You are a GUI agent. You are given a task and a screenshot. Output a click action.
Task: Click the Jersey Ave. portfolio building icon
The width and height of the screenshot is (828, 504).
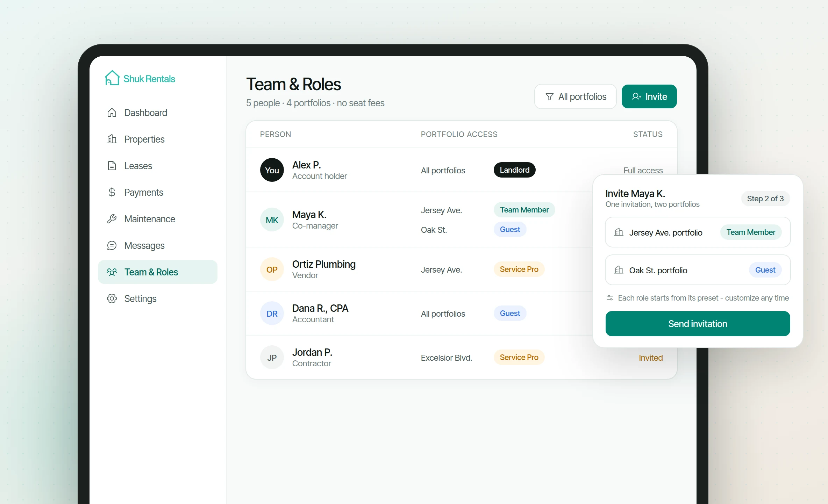[619, 232]
